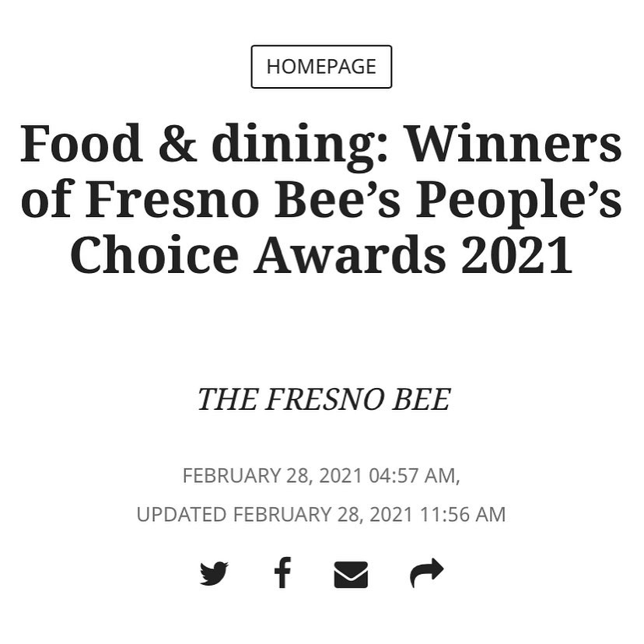Click "Choice Awards 2021" headline line

point(321,254)
